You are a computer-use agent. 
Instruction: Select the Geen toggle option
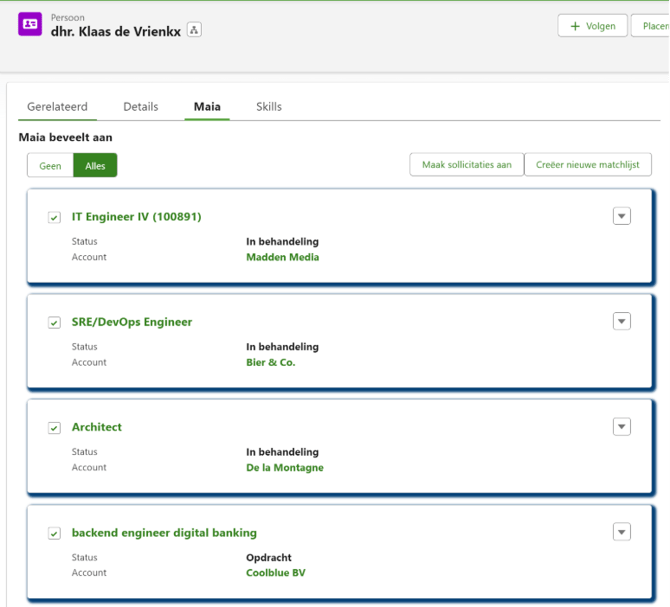pos(50,166)
